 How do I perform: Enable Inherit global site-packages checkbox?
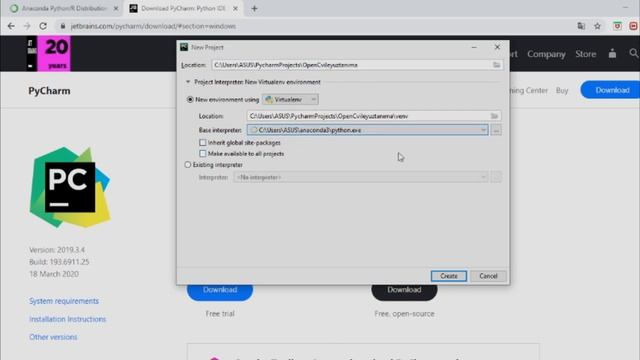click(202, 142)
